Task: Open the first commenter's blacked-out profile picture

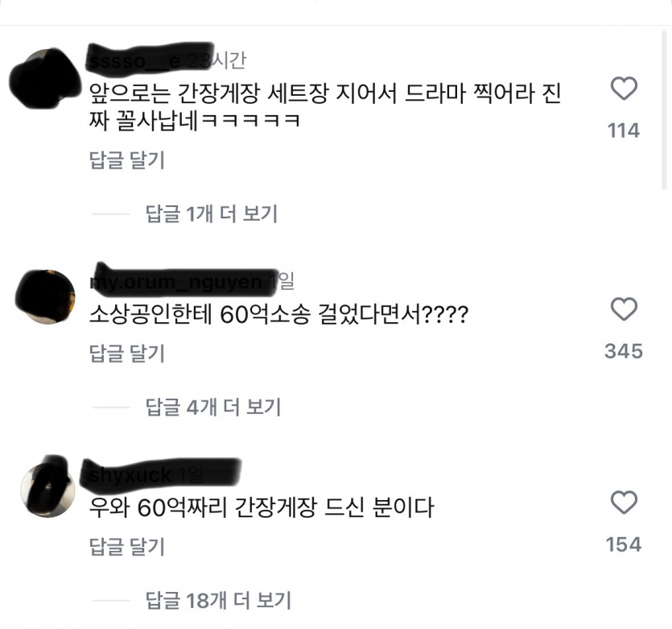Action: [x=47, y=78]
